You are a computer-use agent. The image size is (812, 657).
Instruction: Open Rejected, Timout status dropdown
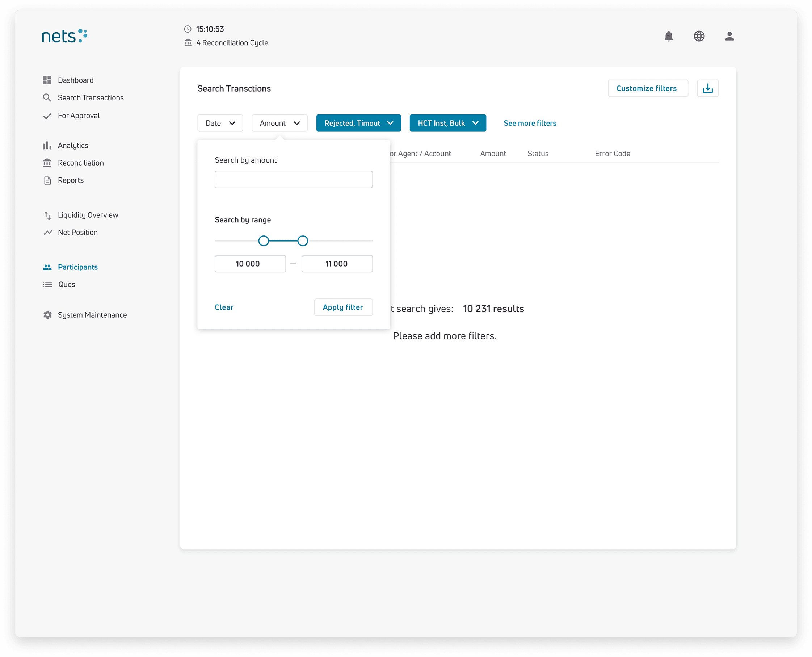358,123
